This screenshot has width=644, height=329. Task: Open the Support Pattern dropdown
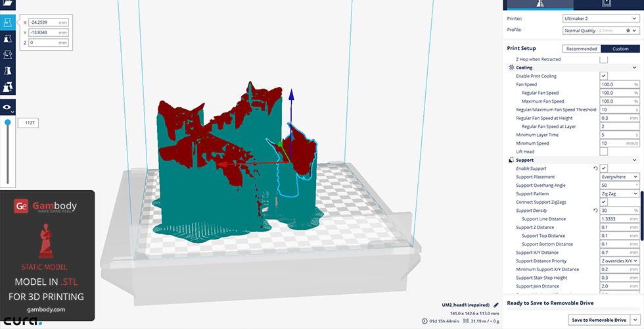tap(619, 193)
